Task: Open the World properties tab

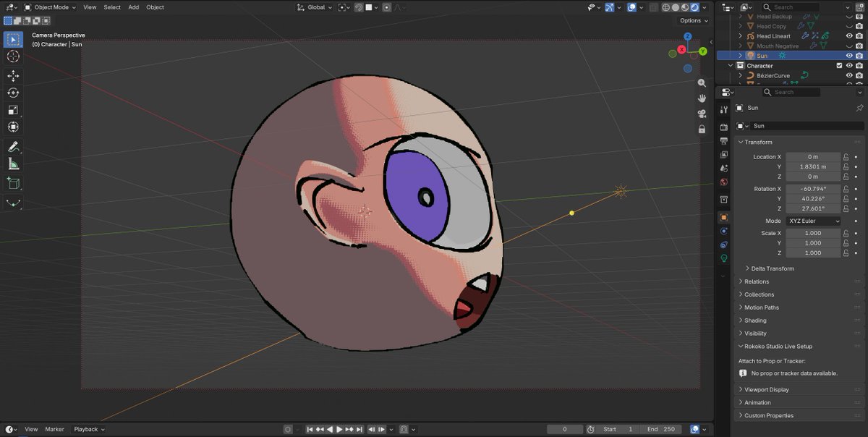Action: [x=724, y=182]
